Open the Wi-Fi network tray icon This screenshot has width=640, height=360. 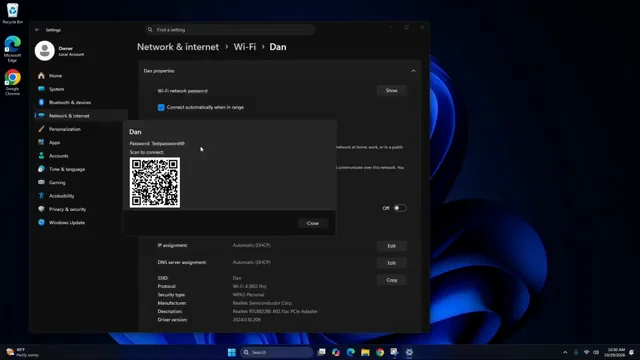click(587, 352)
